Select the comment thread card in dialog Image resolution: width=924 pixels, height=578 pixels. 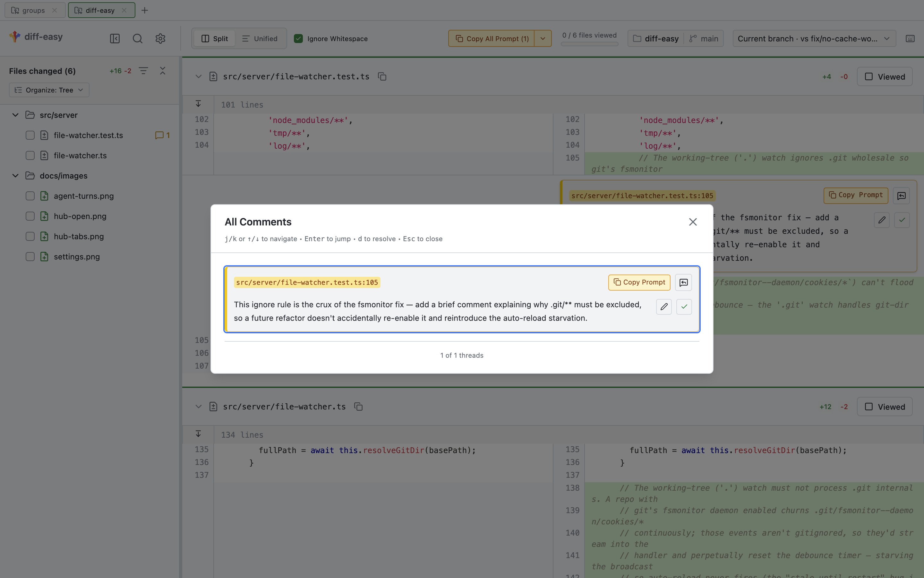(x=462, y=299)
